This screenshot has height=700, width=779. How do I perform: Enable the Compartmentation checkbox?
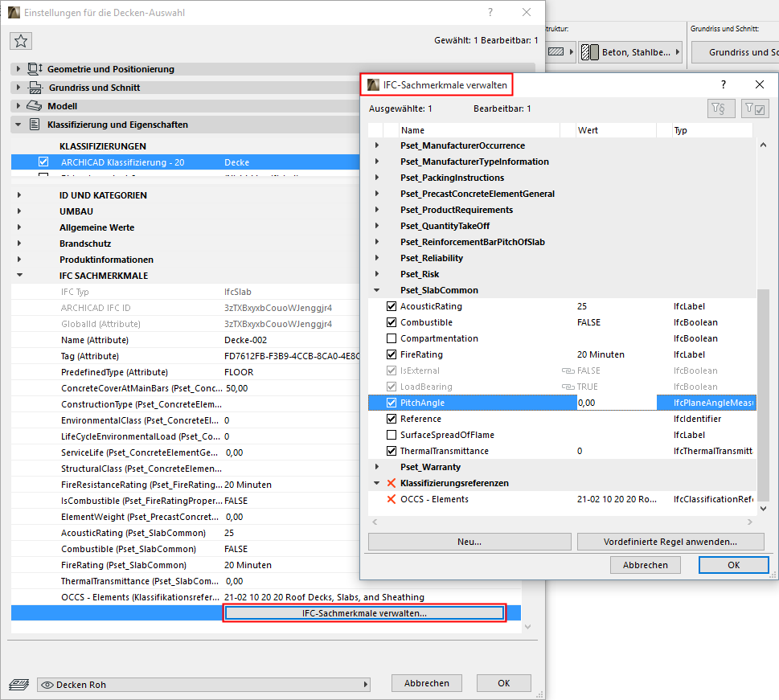391,338
